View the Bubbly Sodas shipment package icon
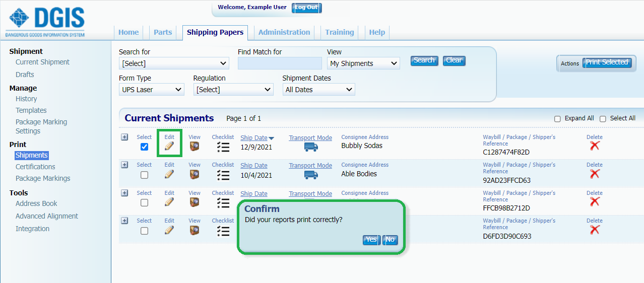Viewport: 644px width, 283px height. [x=195, y=147]
